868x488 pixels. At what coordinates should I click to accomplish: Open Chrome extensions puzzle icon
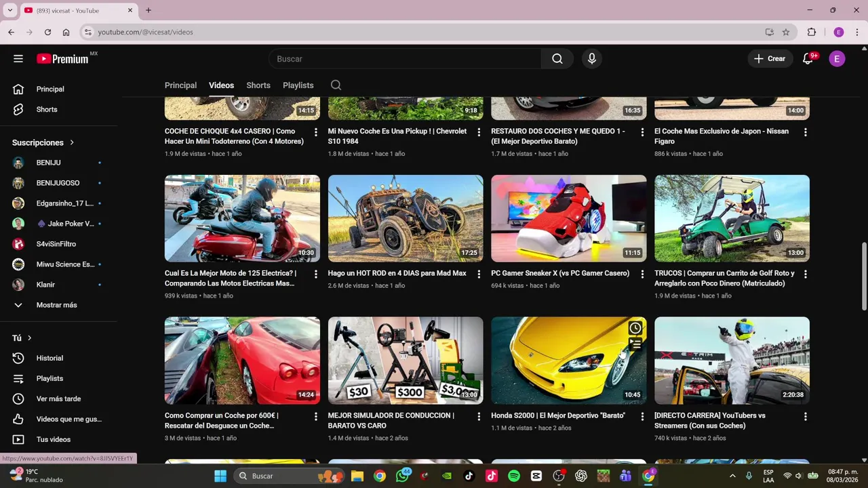(812, 32)
